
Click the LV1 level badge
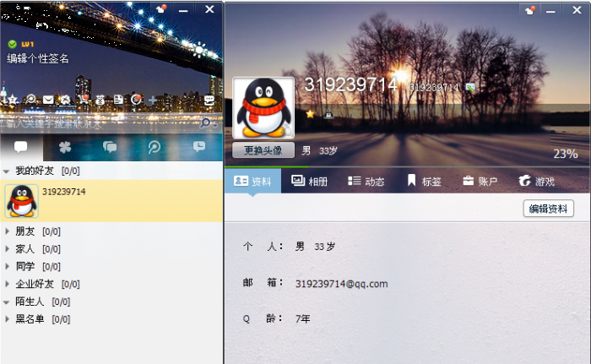point(27,44)
